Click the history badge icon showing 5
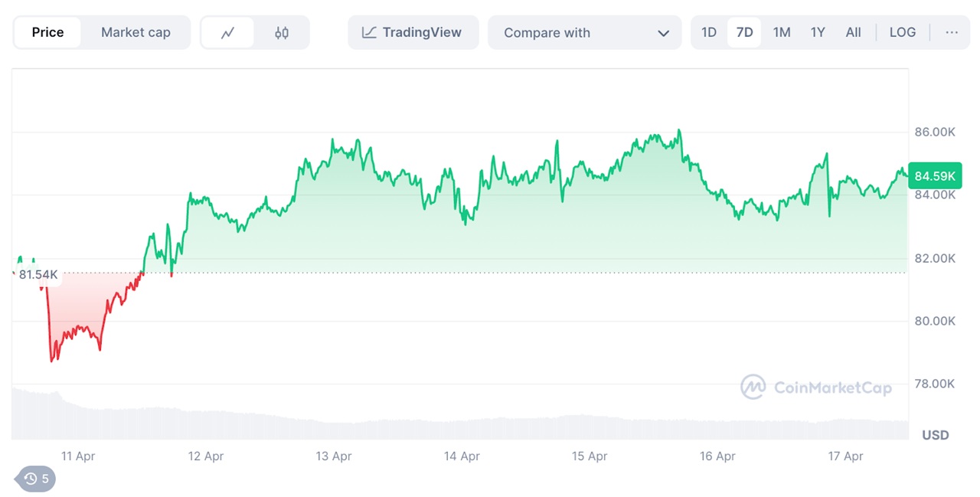The image size is (980, 497). 37,479
